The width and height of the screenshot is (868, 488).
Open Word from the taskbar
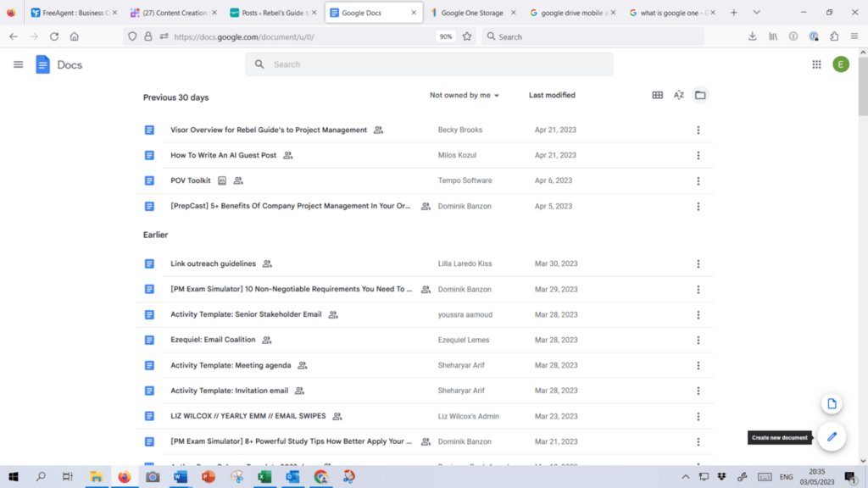(x=181, y=476)
